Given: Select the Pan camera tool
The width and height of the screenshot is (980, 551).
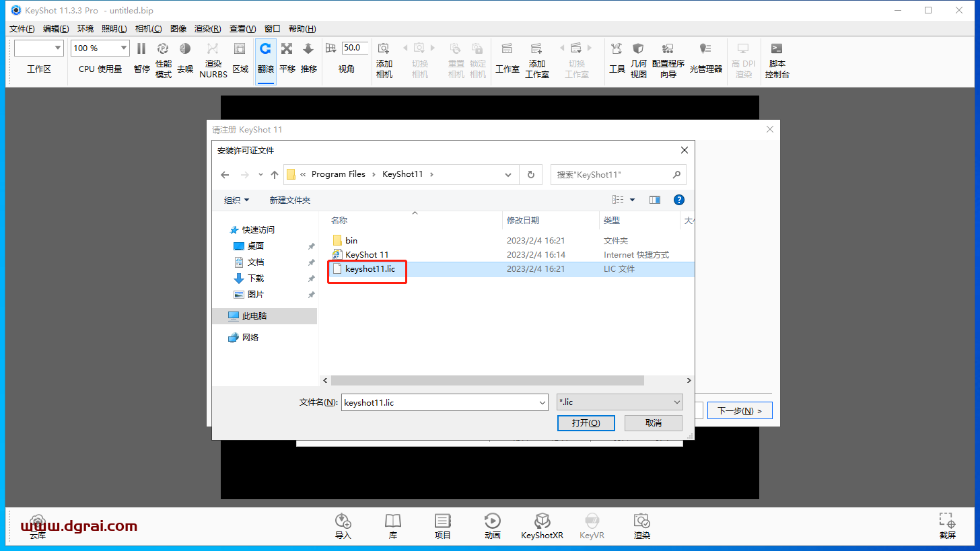Looking at the screenshot, I should click(287, 49).
